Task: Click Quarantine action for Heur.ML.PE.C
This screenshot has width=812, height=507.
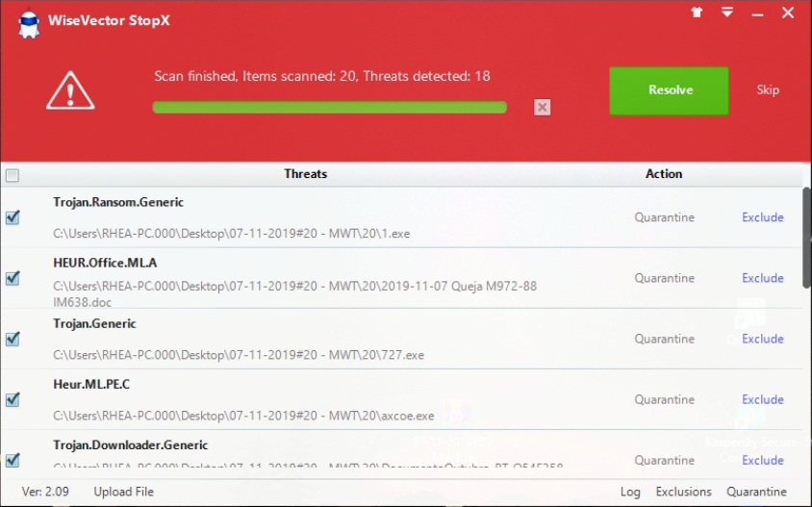Action: (x=665, y=399)
